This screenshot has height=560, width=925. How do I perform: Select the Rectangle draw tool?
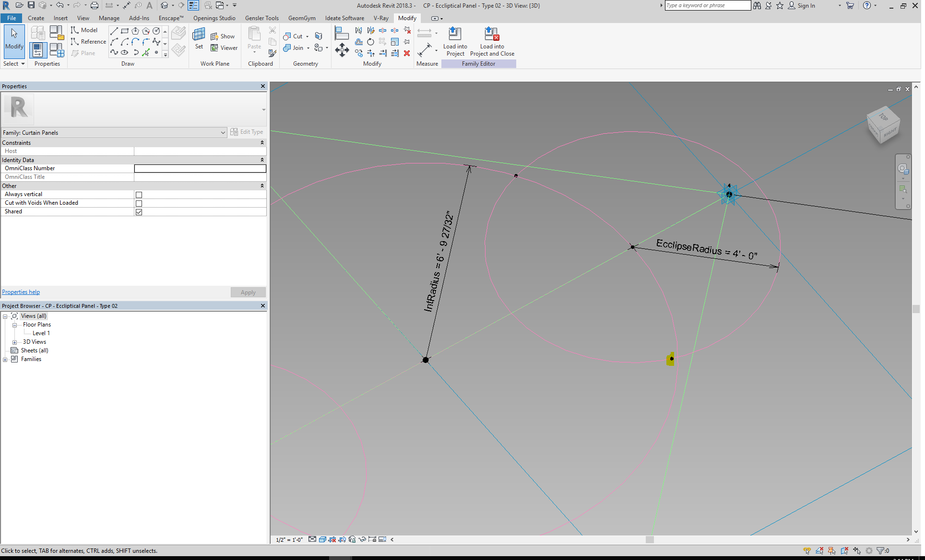tap(125, 30)
